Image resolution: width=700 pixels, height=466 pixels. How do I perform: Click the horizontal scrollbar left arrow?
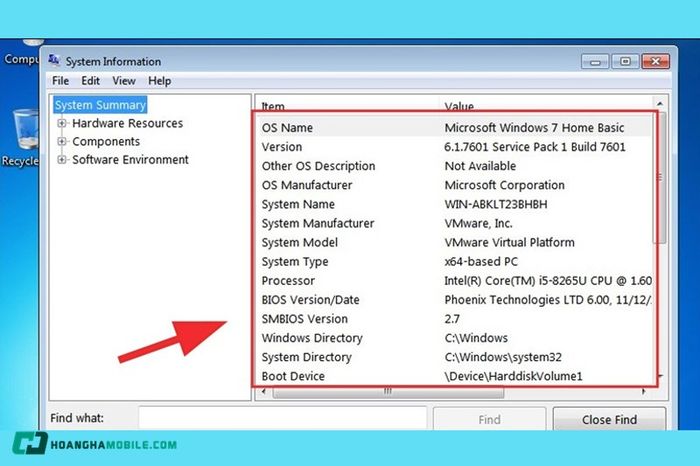coord(264,392)
